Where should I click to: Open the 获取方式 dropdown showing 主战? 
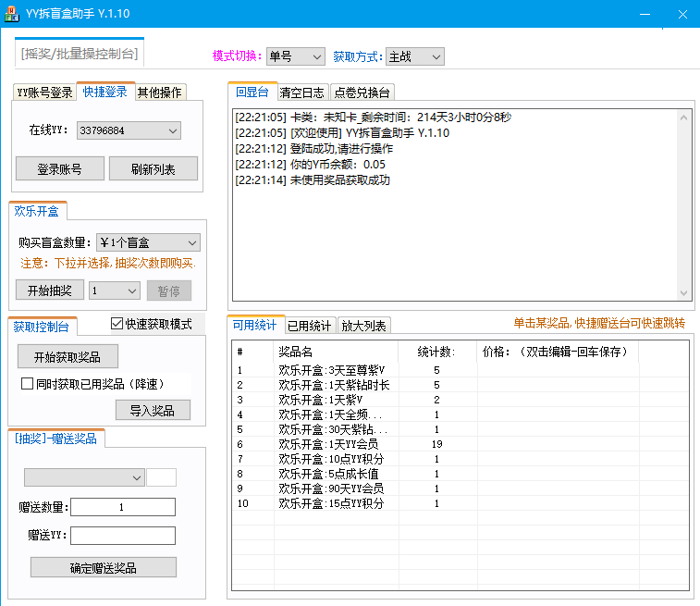(x=415, y=56)
